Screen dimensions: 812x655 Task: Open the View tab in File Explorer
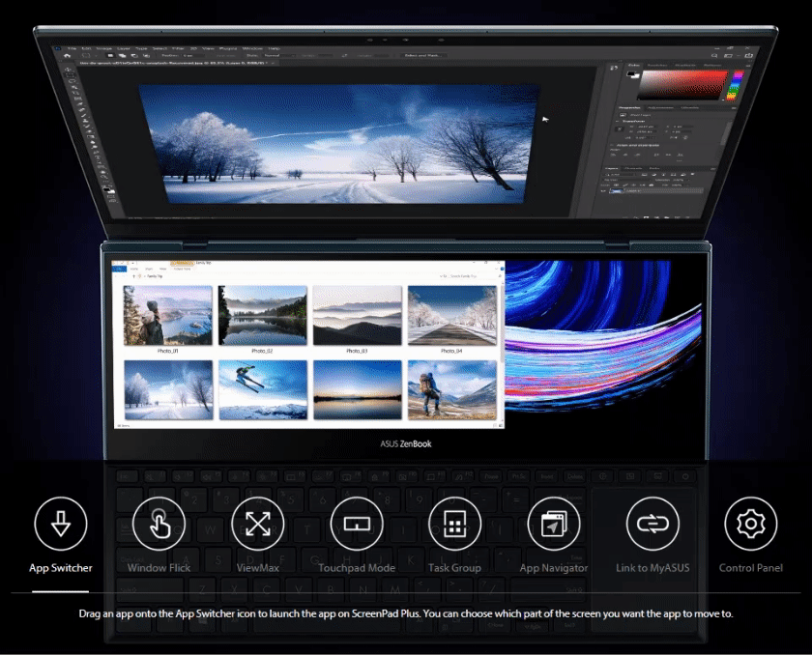pyautogui.click(x=162, y=269)
